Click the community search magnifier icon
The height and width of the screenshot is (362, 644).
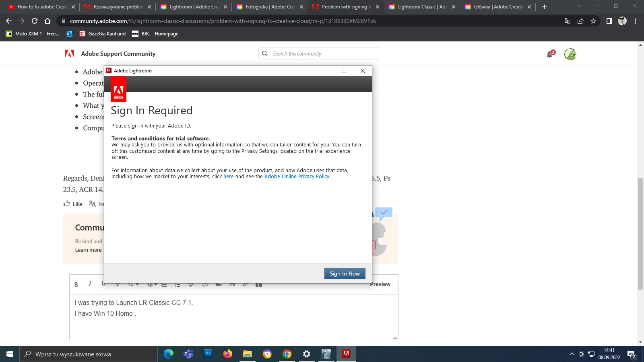coord(265,53)
